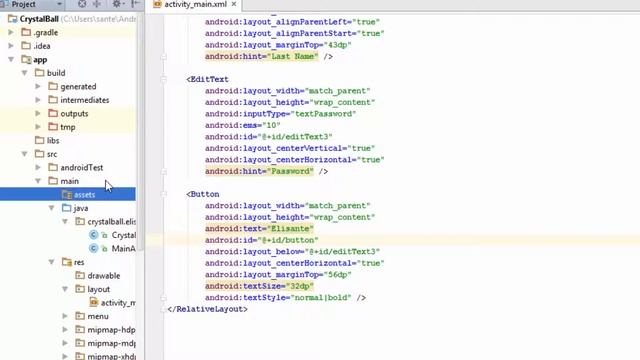Image resolution: width=640 pixels, height=360 pixels.
Task: Click the tmp folder icon
Action: click(53, 127)
